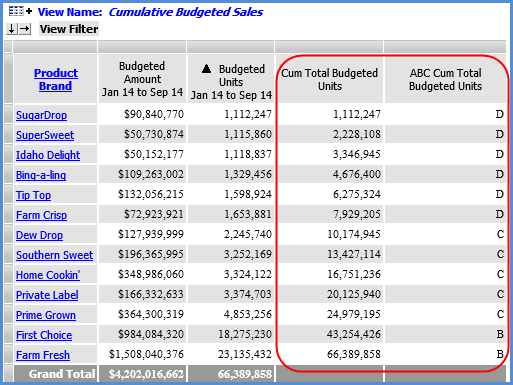Screen dimensions: 513x385
Task: Open the View Filter label
Action: tap(69, 29)
